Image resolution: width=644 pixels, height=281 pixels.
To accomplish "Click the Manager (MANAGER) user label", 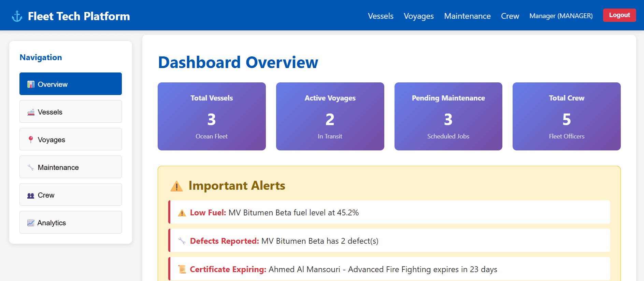I will [561, 16].
